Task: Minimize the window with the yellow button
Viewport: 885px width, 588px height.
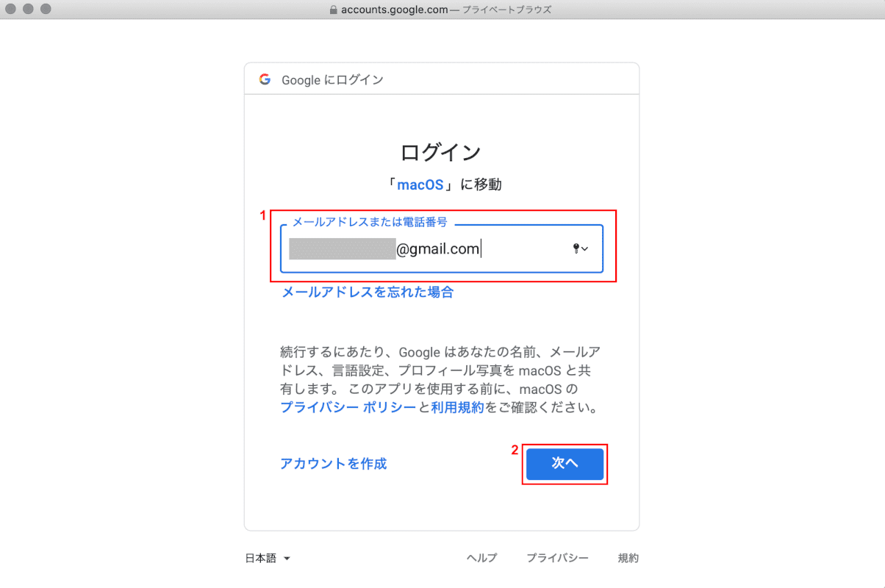Action: (x=29, y=9)
